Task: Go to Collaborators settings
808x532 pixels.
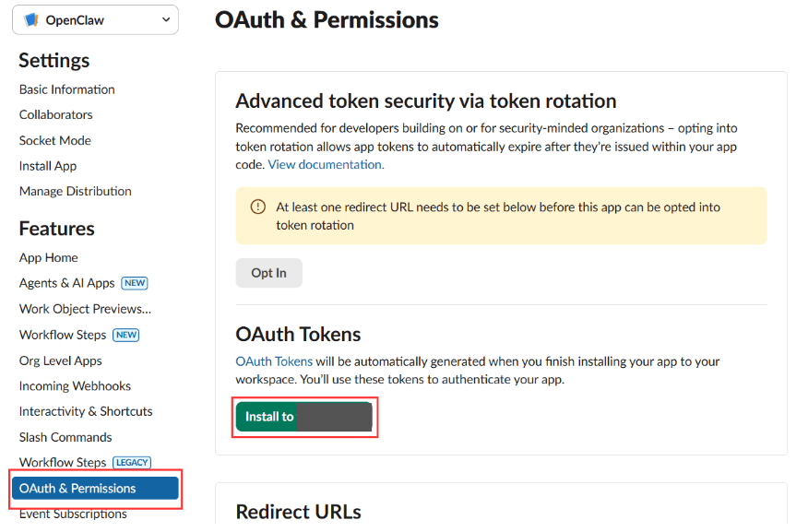Action: [56, 114]
